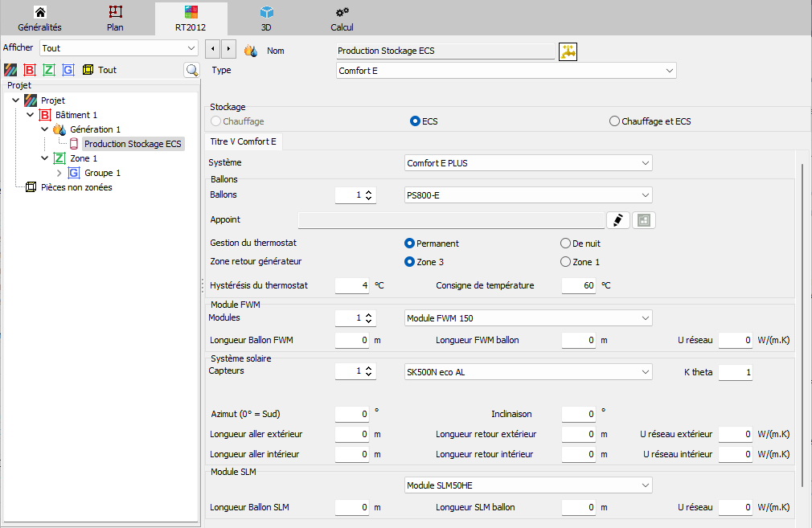Click the Consigne de température field
The width and height of the screenshot is (812, 528).
pos(579,285)
